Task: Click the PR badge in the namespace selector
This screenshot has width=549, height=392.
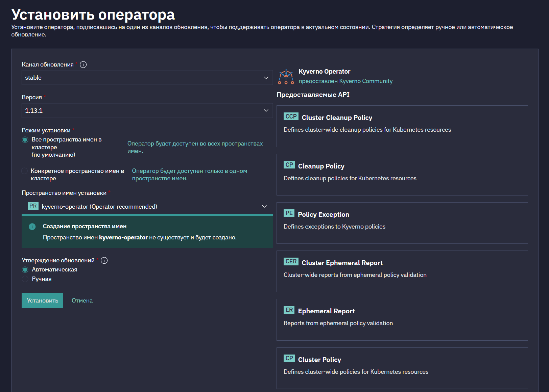Action: (x=33, y=206)
